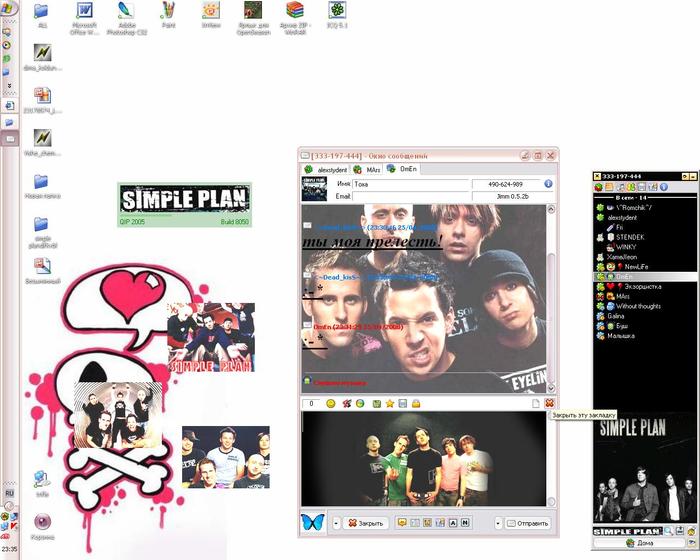Click the name field showing Toxa

tap(411, 184)
